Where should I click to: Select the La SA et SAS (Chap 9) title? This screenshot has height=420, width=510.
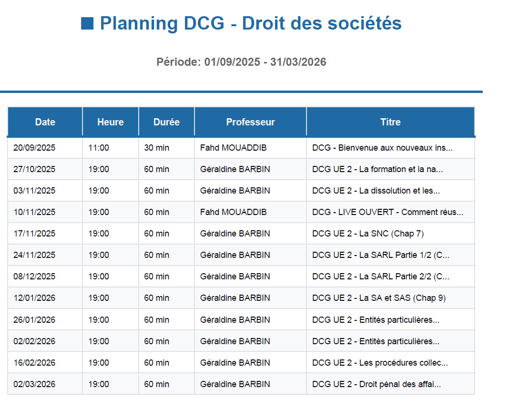coord(379,298)
